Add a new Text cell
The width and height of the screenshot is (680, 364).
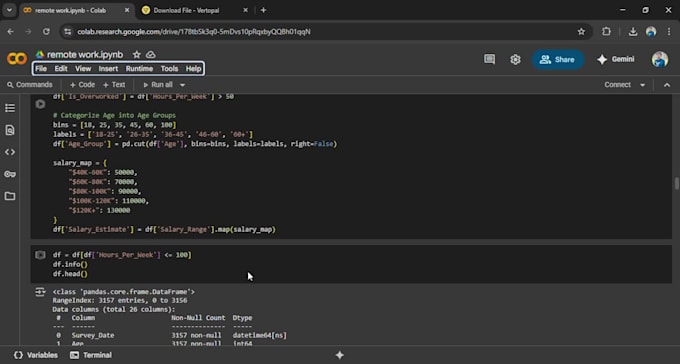tap(114, 85)
